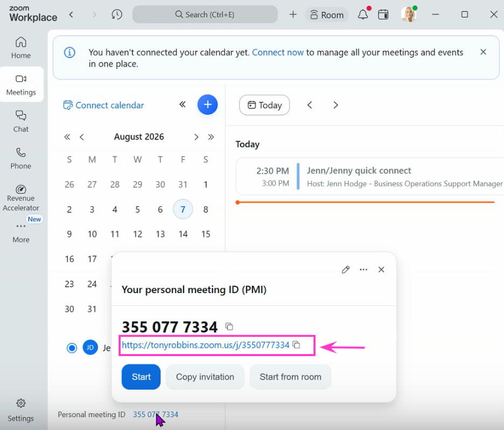Image resolution: width=504 pixels, height=430 pixels.
Task: Select August 23 in the calendar
Action: pos(69,285)
